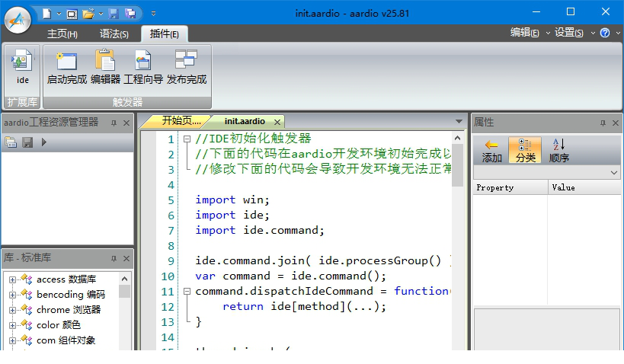The height and width of the screenshot is (364, 624).
Task: Click on 'import ide.command;' code line
Action: click(x=260, y=230)
